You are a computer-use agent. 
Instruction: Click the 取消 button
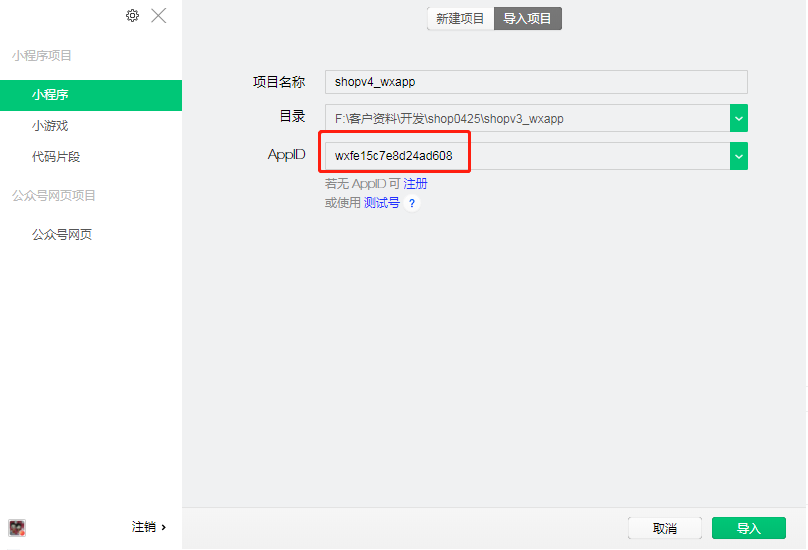tap(665, 528)
